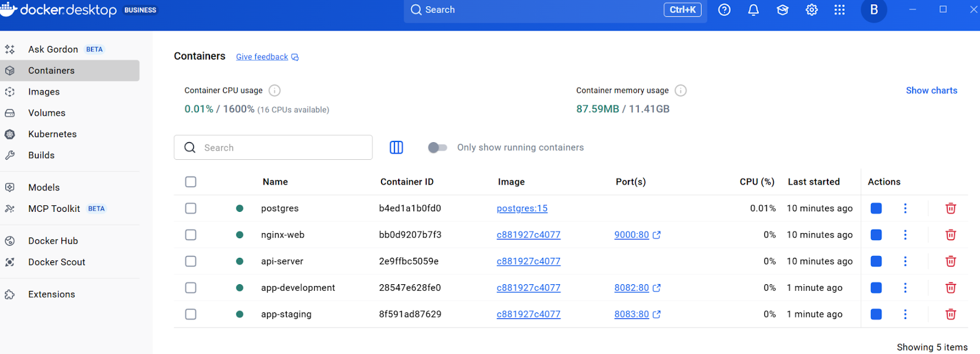Screen dimensions: 980x354
Task: Stop the postgres container
Action: (876, 208)
